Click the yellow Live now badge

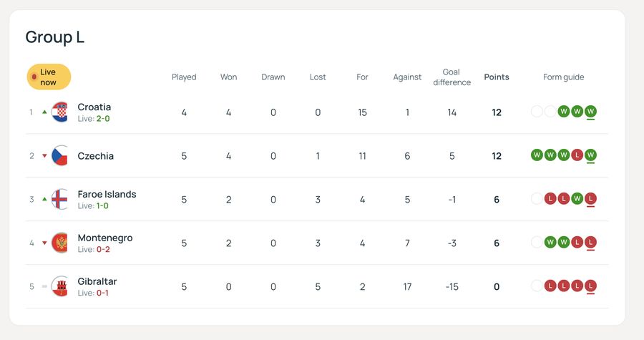click(x=49, y=77)
